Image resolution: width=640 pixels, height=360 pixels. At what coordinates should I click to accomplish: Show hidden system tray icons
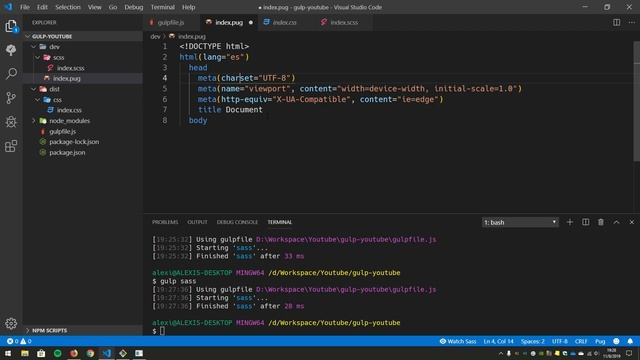click(x=500, y=353)
